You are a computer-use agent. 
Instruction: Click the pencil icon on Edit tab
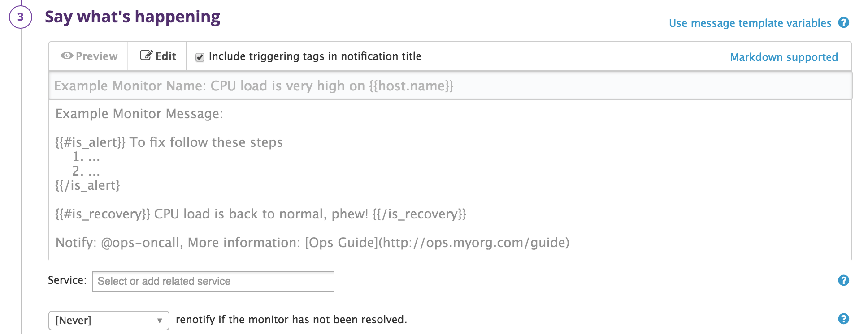click(x=146, y=56)
